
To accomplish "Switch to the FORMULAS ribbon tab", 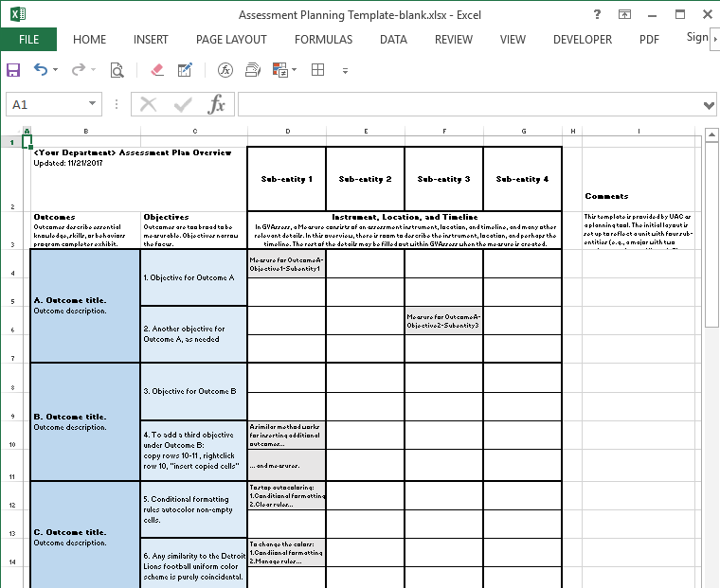I will point(323,40).
